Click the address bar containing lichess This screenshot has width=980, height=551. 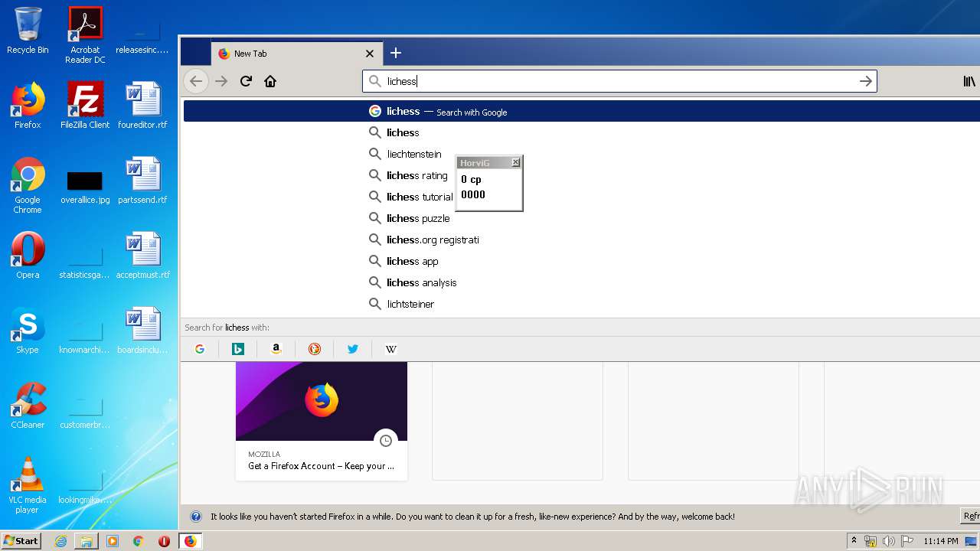(619, 81)
